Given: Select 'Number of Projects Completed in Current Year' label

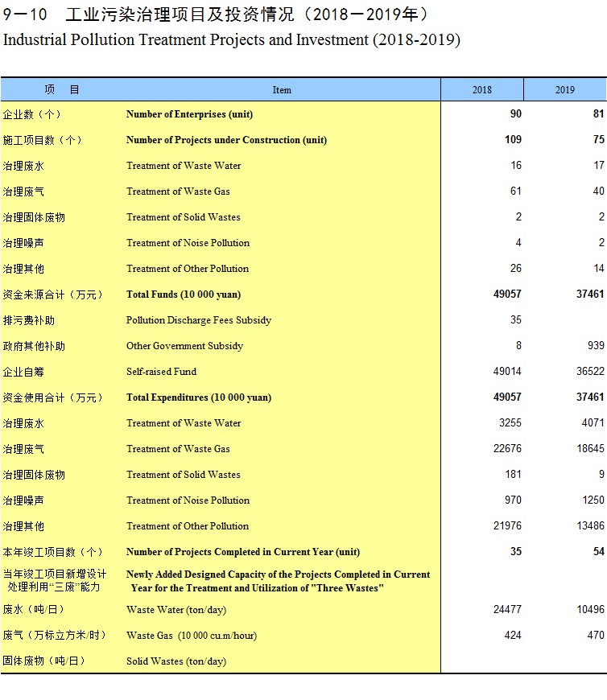Looking at the screenshot, I should tap(243, 552).
